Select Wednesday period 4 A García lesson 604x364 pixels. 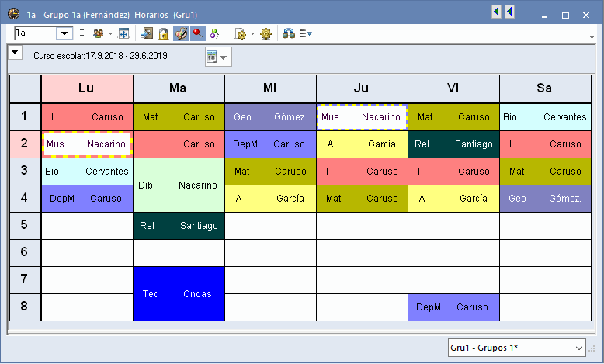[x=270, y=199]
